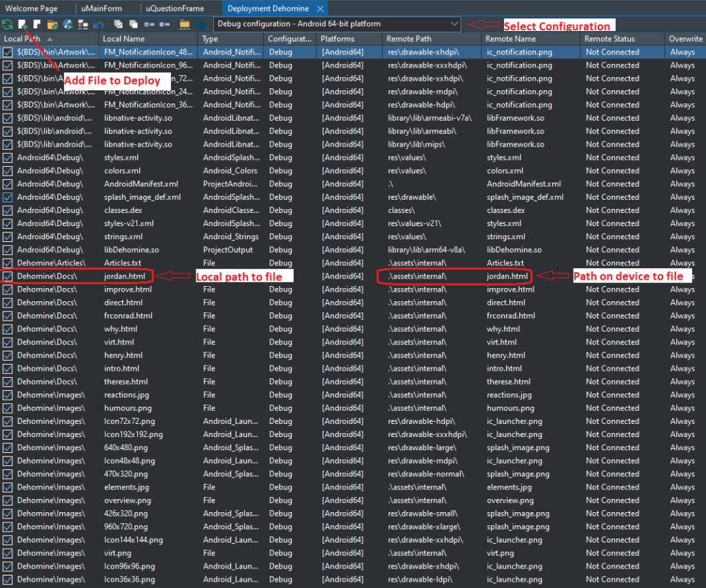Uncheck the Icon36x36.png row checkbox
Viewport: 706px width, 588px height.
(8, 580)
